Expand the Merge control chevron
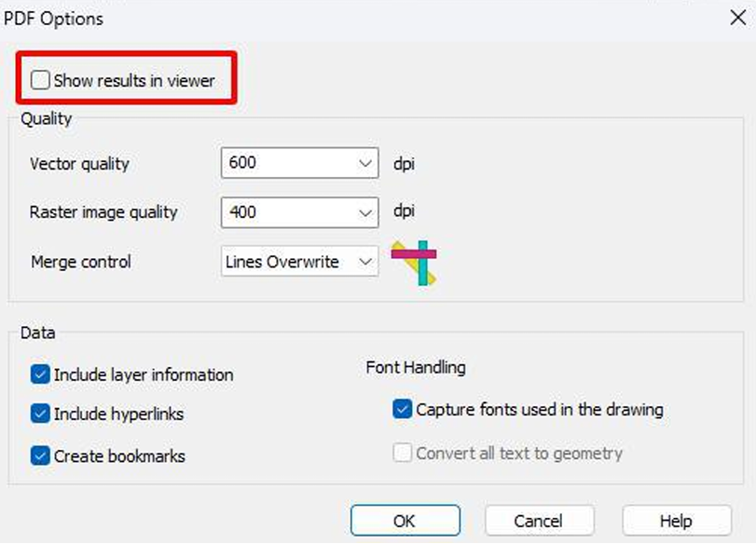The image size is (756, 544). [365, 262]
